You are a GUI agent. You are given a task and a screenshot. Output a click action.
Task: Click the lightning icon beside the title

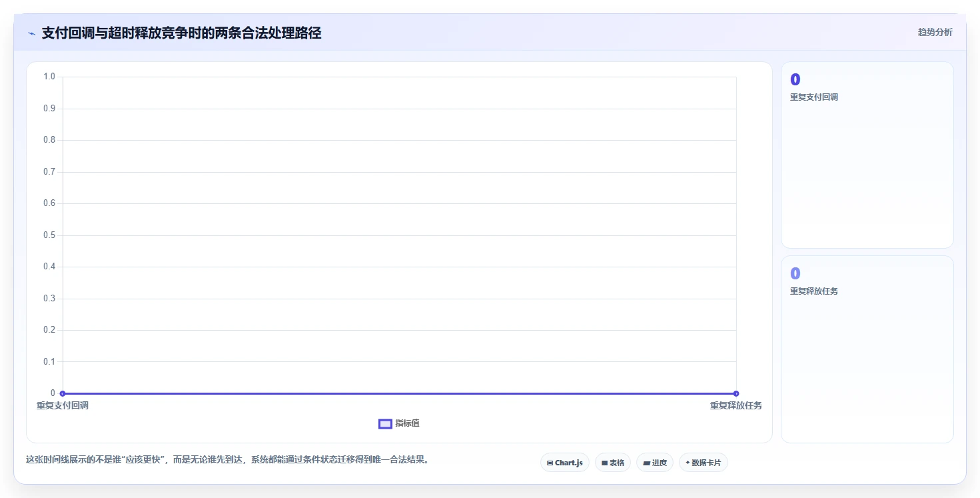[x=32, y=33]
